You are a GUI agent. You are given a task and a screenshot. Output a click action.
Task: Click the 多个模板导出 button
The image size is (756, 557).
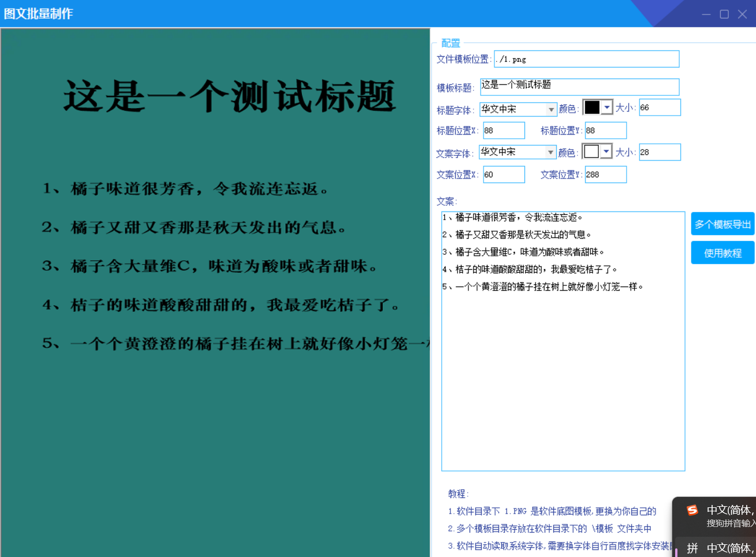click(x=723, y=224)
